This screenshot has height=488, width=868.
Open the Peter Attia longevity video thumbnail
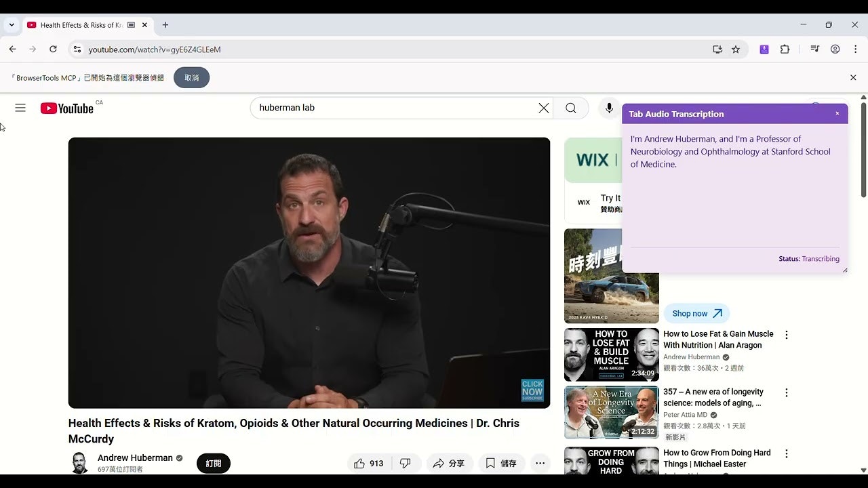coord(611,412)
